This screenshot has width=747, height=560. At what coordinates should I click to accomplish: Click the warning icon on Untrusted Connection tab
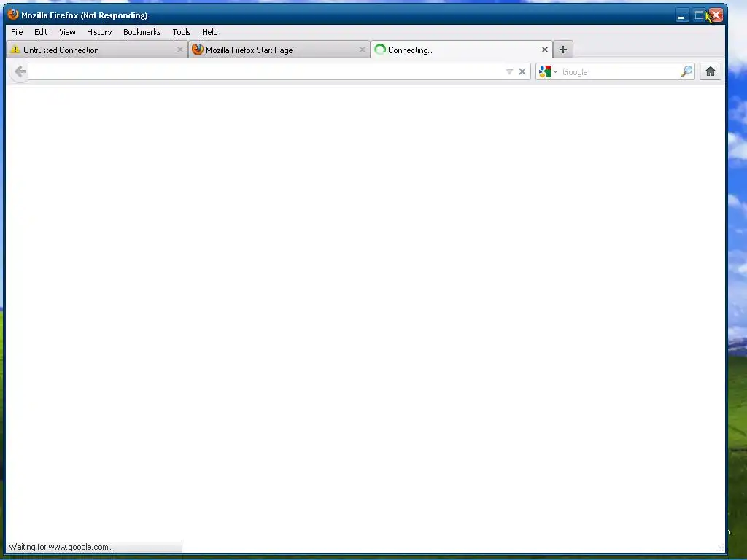point(15,50)
